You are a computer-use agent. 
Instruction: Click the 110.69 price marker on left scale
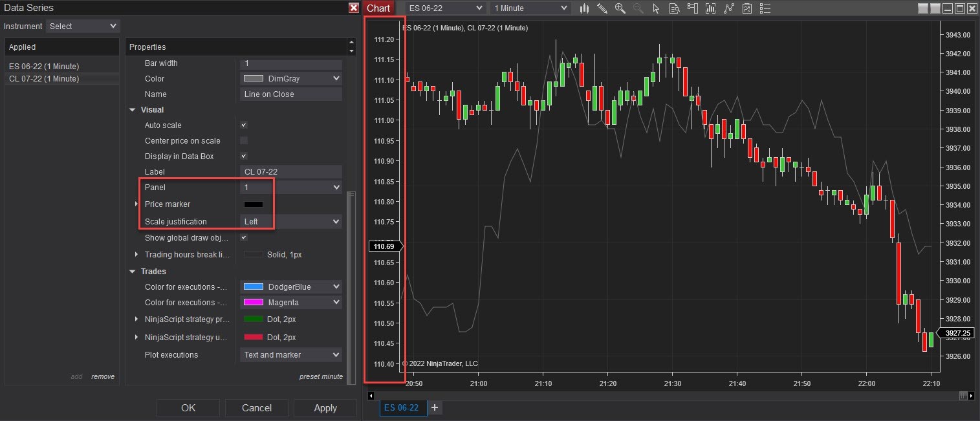click(386, 246)
